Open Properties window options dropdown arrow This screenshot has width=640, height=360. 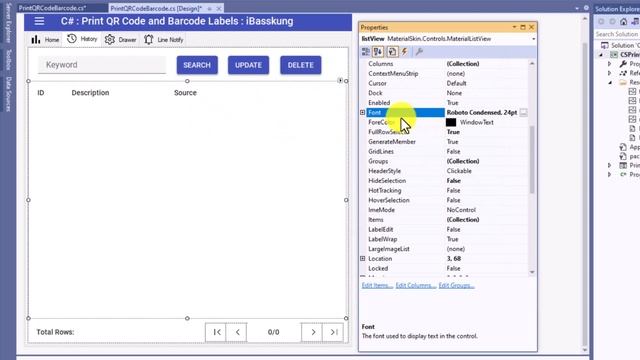(514, 27)
